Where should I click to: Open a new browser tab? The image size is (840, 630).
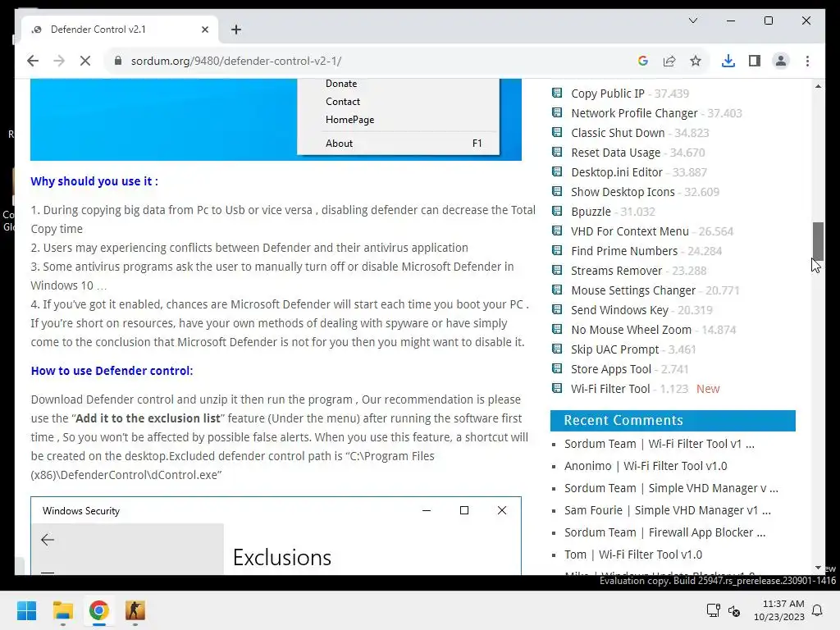236,30
